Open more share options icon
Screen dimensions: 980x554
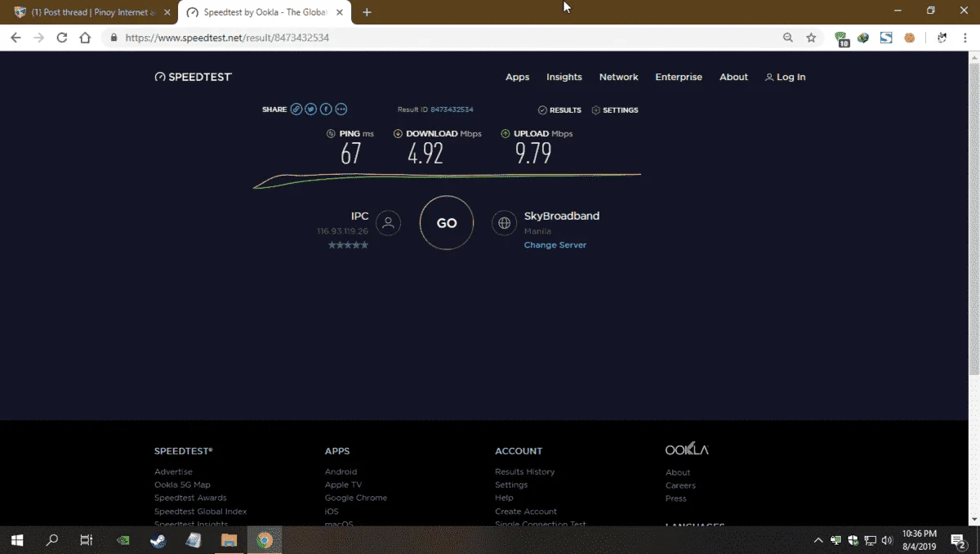pyautogui.click(x=341, y=109)
